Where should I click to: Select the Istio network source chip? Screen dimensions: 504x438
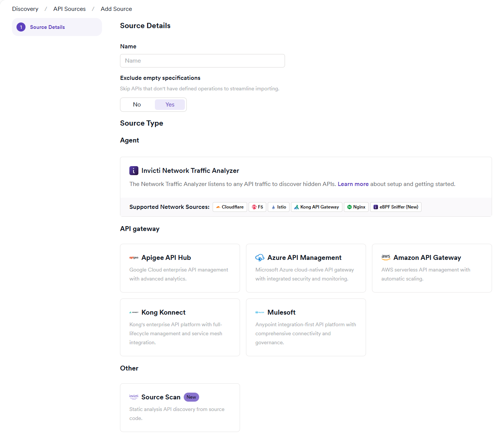[278, 207]
